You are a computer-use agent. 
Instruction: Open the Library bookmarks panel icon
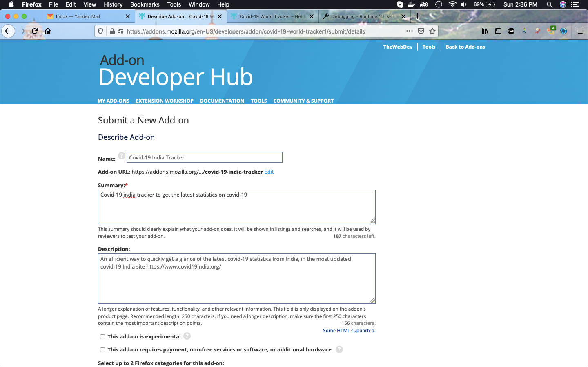point(485,31)
